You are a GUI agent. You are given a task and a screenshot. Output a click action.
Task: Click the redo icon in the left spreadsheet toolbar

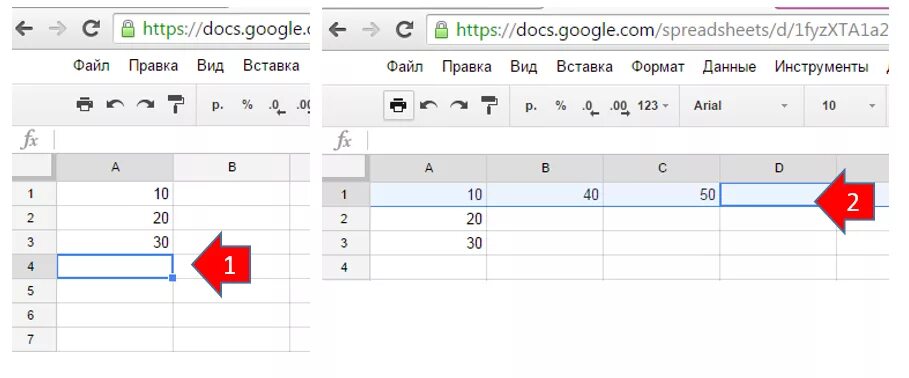click(145, 104)
